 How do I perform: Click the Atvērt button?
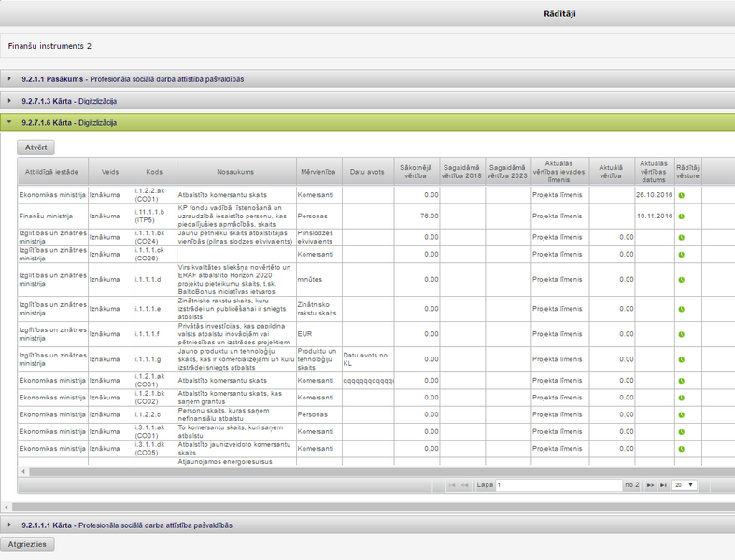[x=36, y=147]
